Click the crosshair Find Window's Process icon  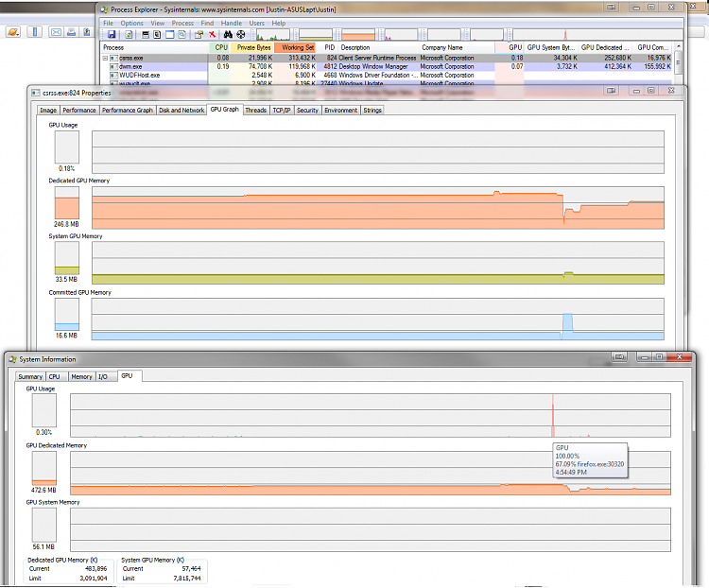(241, 34)
